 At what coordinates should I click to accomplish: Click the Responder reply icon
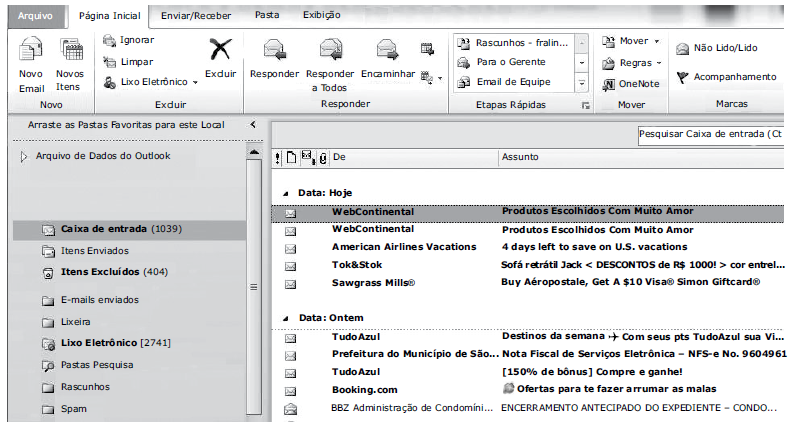click(273, 51)
